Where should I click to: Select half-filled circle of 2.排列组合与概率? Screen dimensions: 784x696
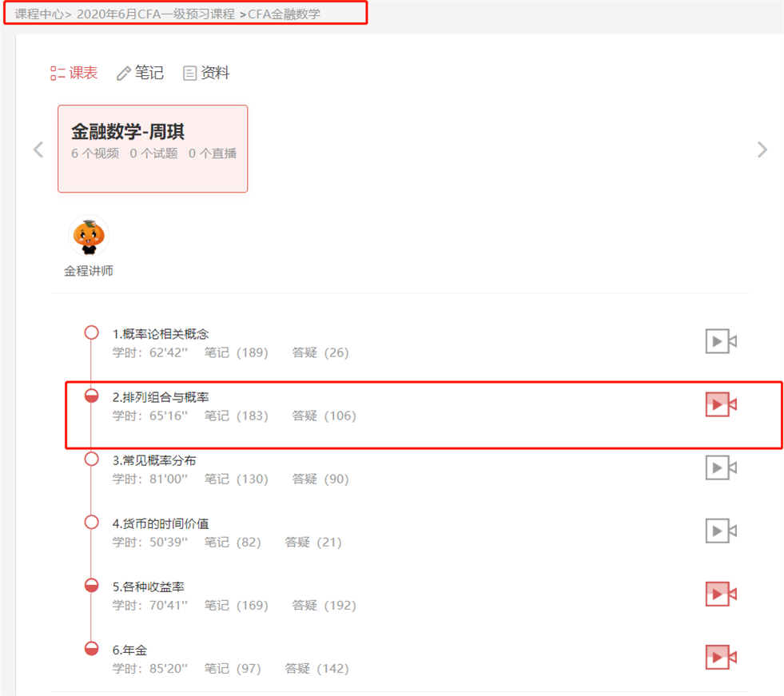[91, 396]
